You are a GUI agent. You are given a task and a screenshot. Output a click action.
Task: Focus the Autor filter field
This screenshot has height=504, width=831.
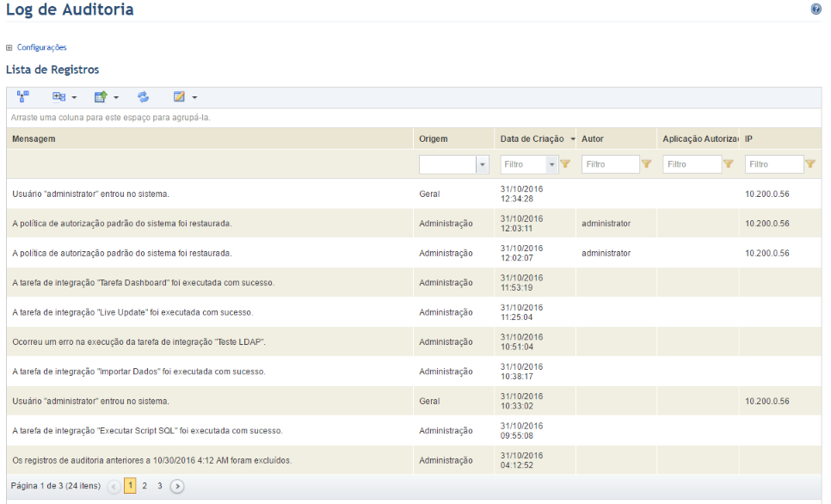pos(611,164)
